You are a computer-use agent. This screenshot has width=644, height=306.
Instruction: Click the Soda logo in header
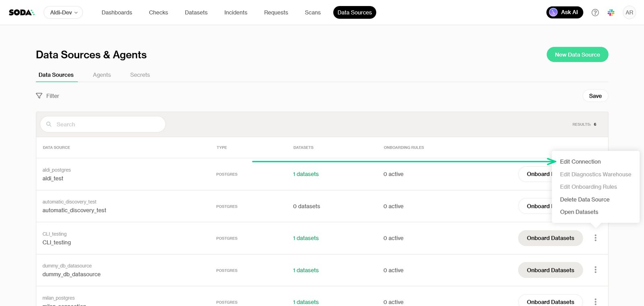pos(22,12)
